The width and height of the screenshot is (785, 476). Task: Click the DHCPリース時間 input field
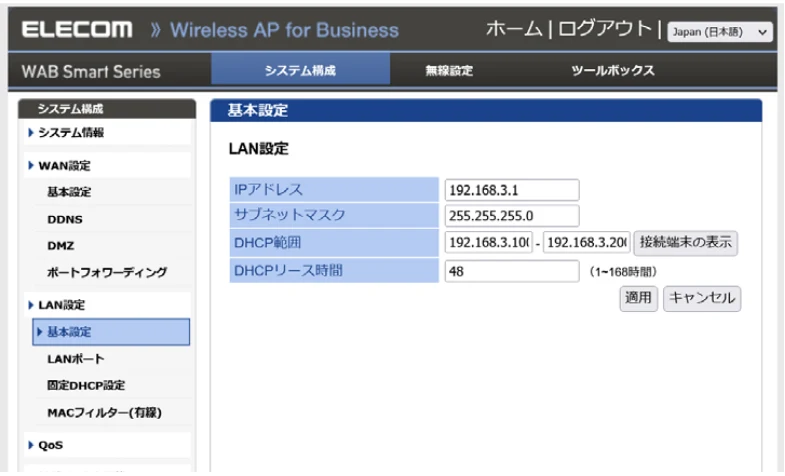click(512, 271)
